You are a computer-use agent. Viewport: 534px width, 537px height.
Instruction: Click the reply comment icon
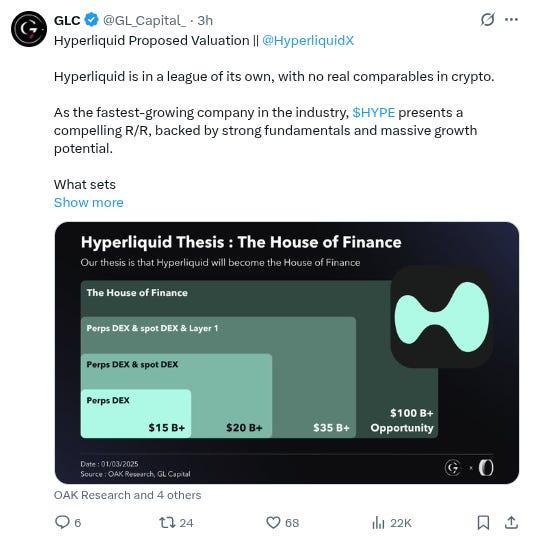click(62, 522)
